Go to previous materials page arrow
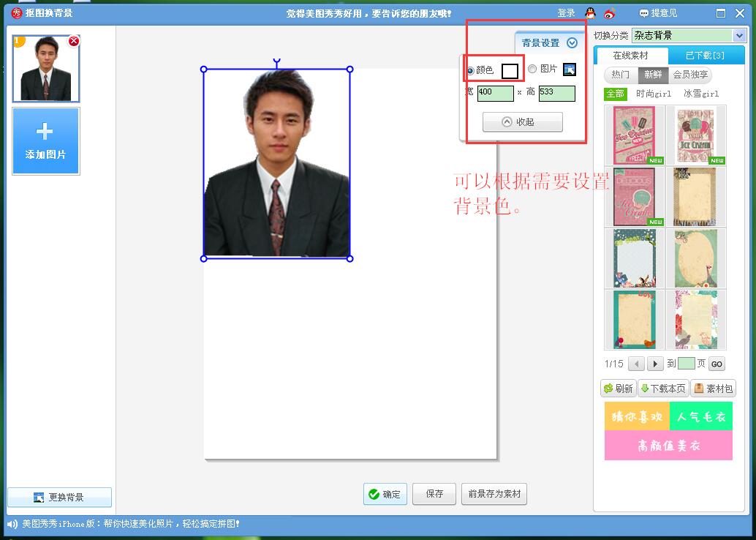 click(x=636, y=364)
